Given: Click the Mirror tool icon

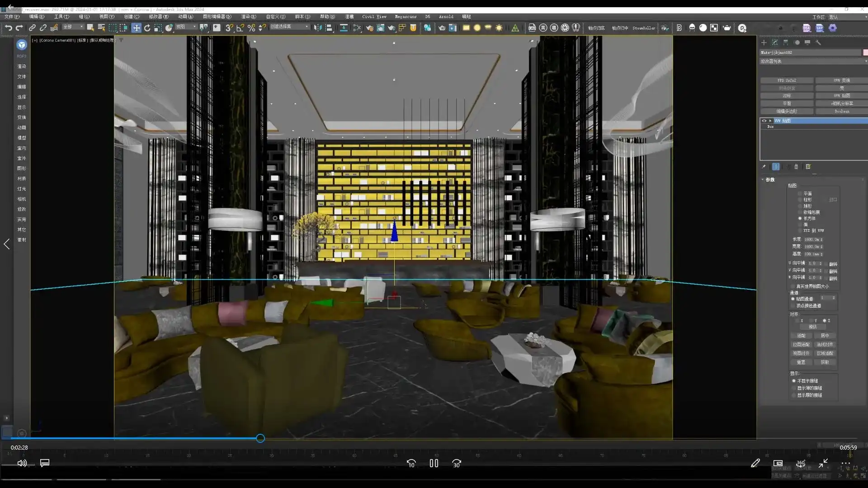Looking at the screenshot, I should click(318, 28).
